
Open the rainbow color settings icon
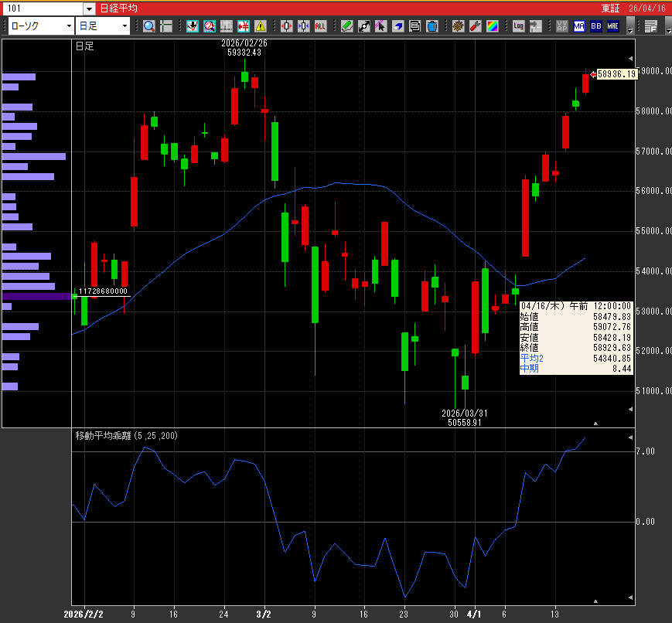(x=493, y=26)
